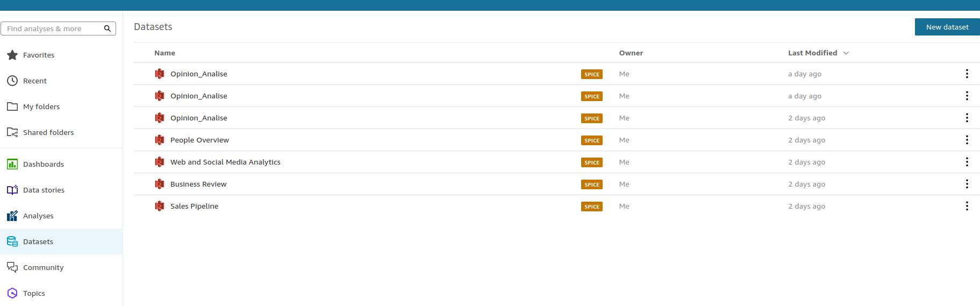Click the Dashboards chart icon
980x306 pixels.
coord(12,164)
